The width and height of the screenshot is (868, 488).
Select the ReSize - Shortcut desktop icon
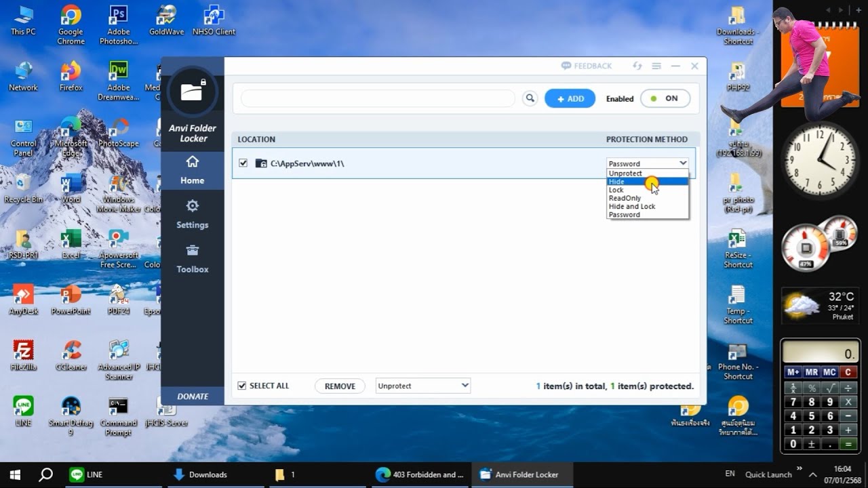[x=738, y=249]
